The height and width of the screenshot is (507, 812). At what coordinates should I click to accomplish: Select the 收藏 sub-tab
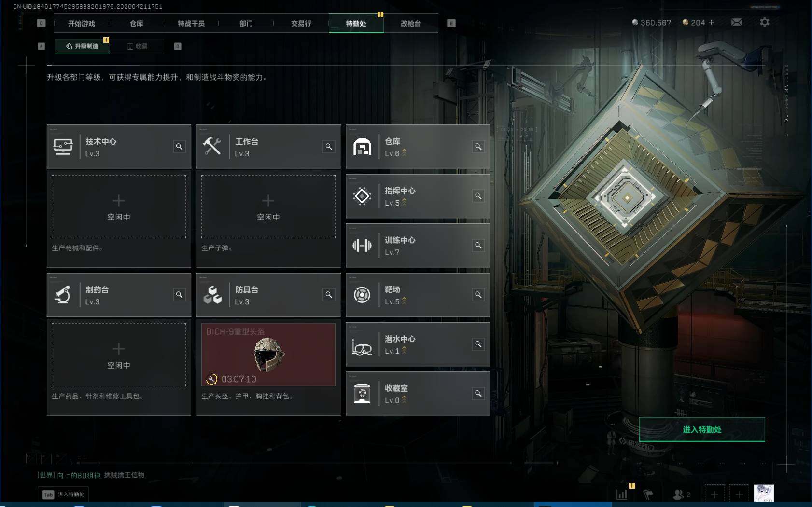coord(137,46)
